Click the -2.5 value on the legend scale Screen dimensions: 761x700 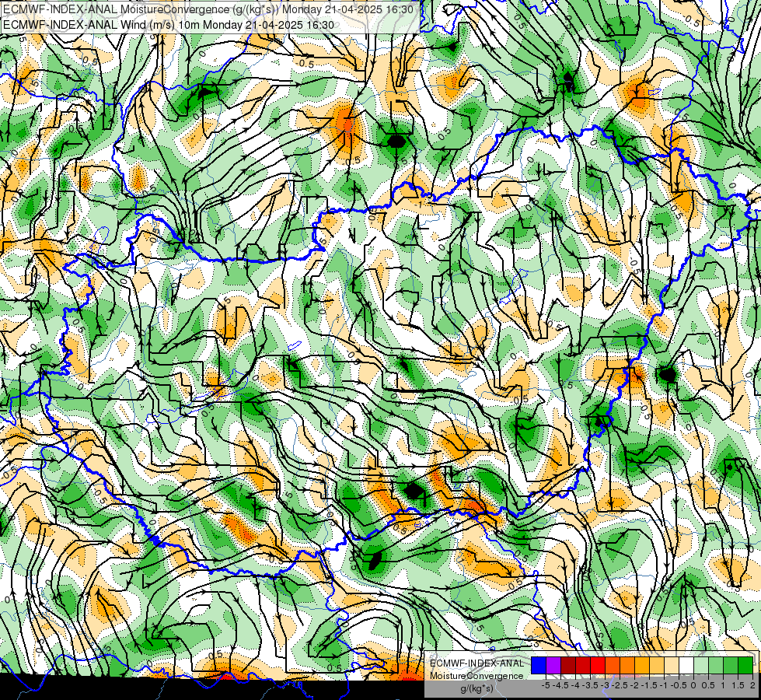click(620, 685)
